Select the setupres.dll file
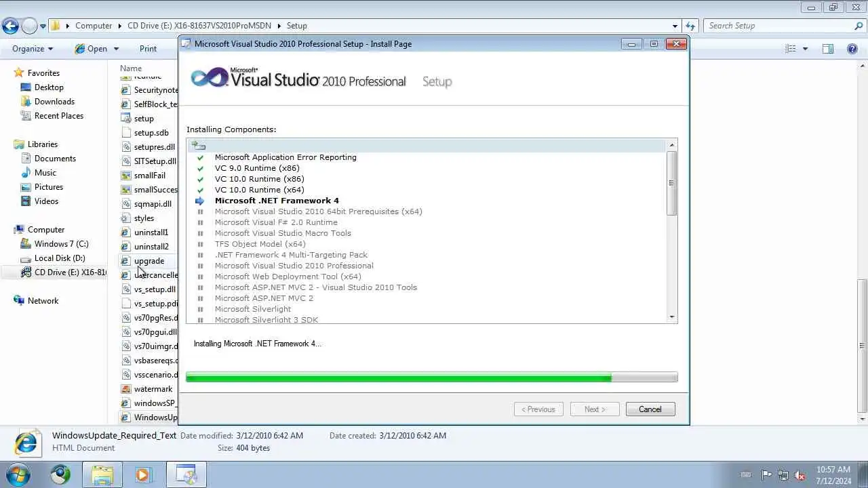 coord(154,146)
